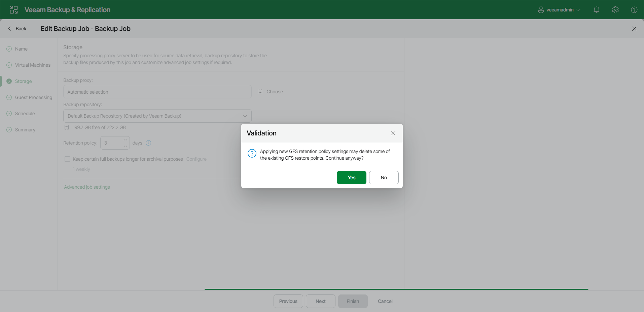The width and height of the screenshot is (644, 312).
Task: Select the Summary wizard step
Action: tap(21, 130)
